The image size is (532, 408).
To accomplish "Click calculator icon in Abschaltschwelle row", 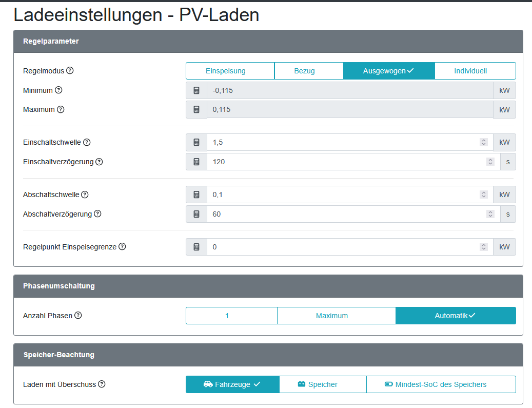I will 196,195.
